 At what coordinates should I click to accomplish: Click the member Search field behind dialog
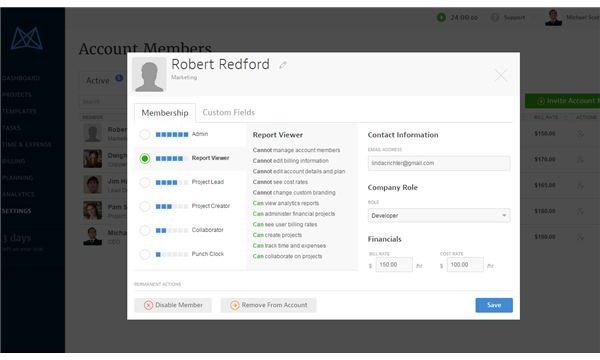pyautogui.click(x=103, y=102)
